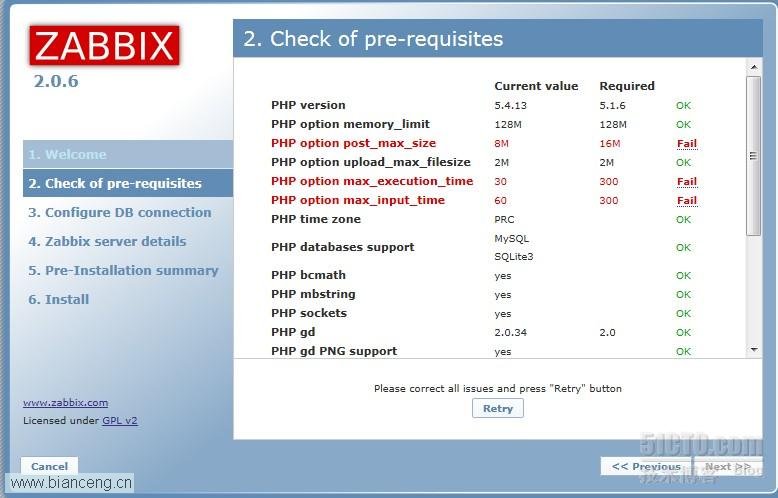Viewport: 778px width, 498px height.
Task: Click the MySQL database value
Action: [x=512, y=239]
